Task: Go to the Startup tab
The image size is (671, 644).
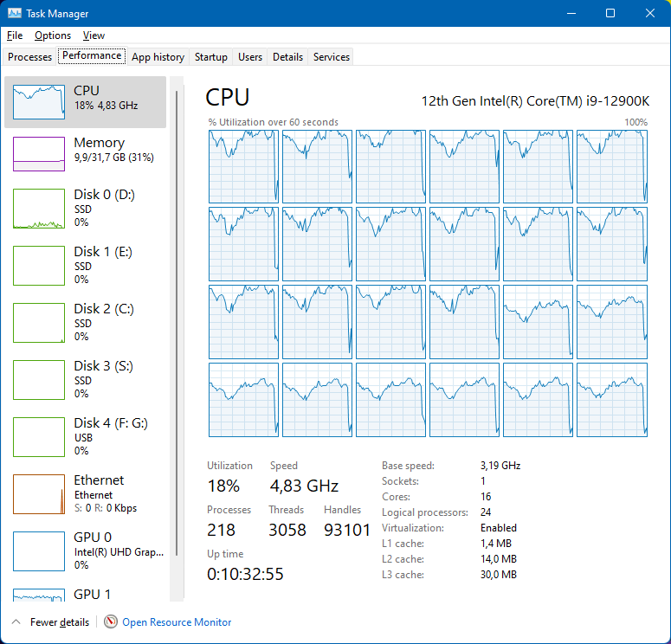Action: pyautogui.click(x=211, y=57)
